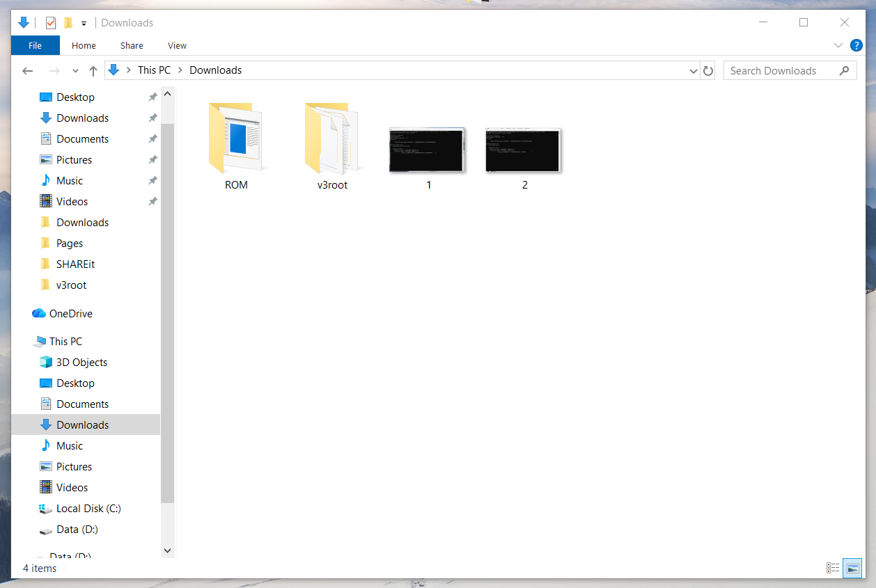Viewport: 876px width, 588px height.
Task: Expand the chevron between This PC and Downloads
Action: click(180, 70)
